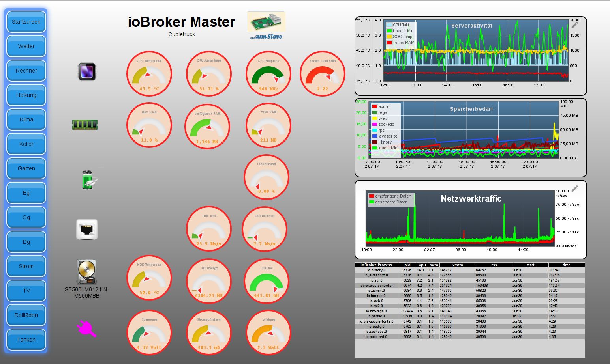Click the magenta power plug icon
Screen dimensions: 610x364
click(86, 329)
